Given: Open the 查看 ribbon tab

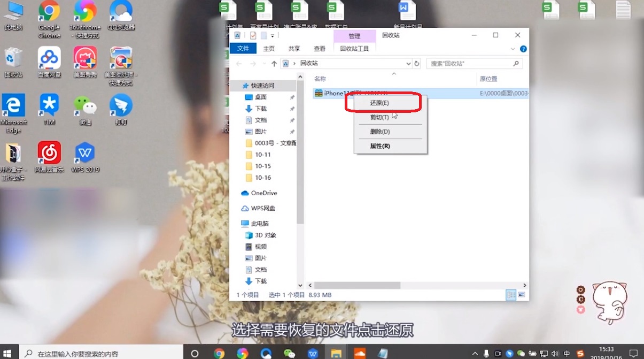Looking at the screenshot, I should [320, 49].
